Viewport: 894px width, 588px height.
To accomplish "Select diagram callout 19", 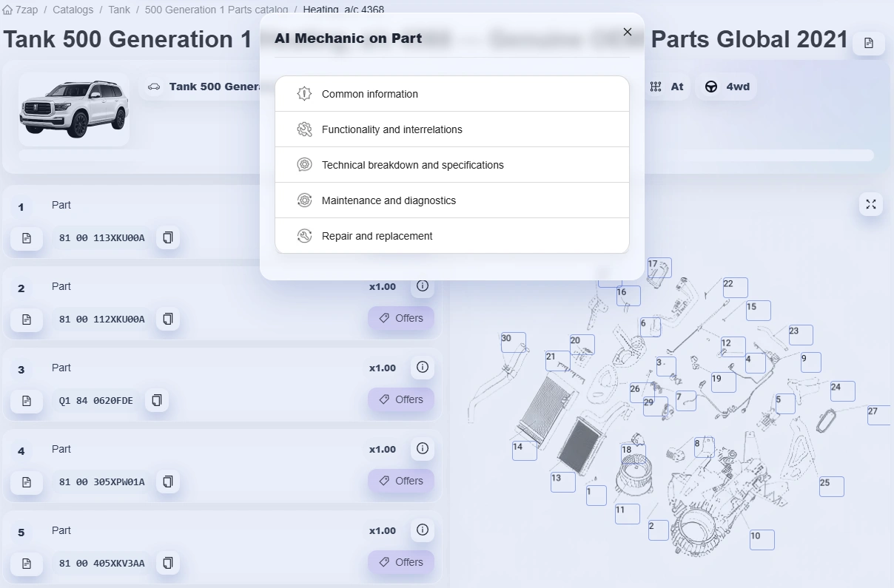I will click(x=723, y=382).
